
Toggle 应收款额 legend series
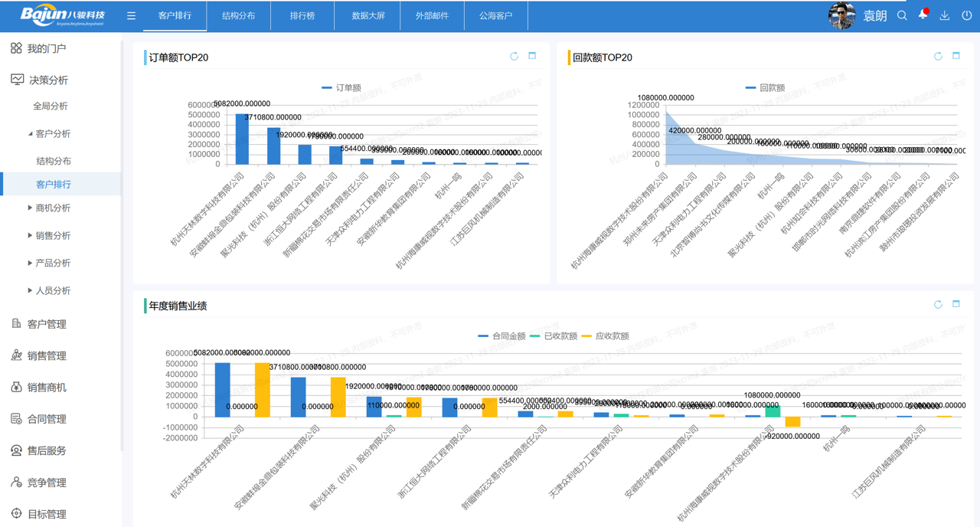tap(605, 336)
